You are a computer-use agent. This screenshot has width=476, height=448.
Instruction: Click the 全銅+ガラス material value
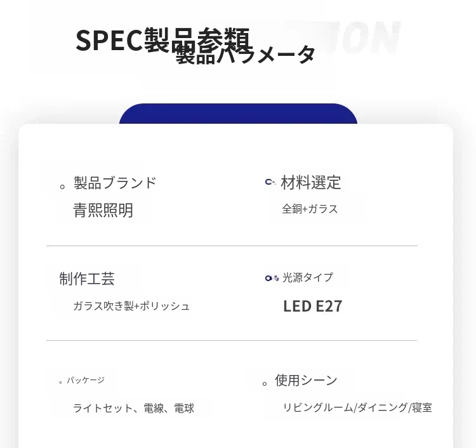(310, 209)
